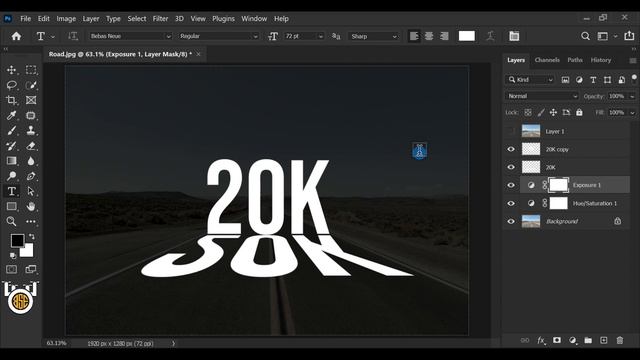The width and height of the screenshot is (640, 360).
Task: Open the Opacity dropdown arrow
Action: click(x=632, y=96)
